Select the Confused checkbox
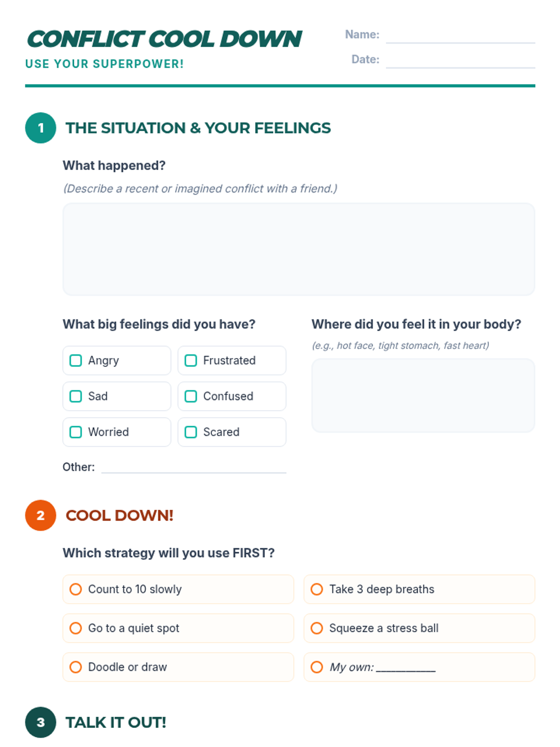Screen dimensions: 560x747 point(190,396)
